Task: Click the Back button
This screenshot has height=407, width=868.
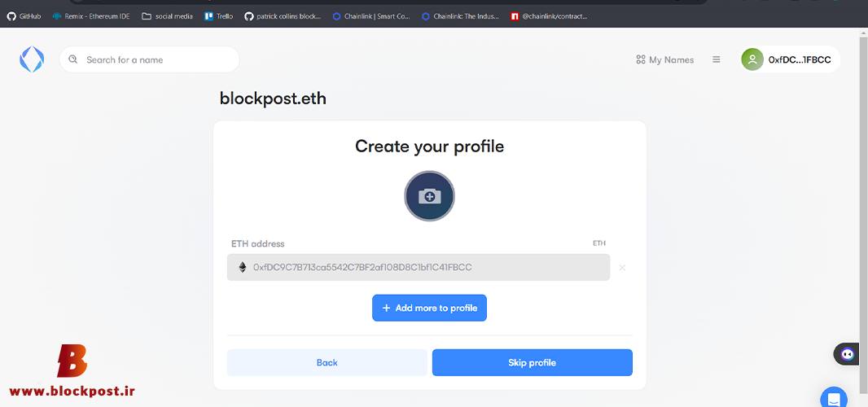Action: [327, 363]
